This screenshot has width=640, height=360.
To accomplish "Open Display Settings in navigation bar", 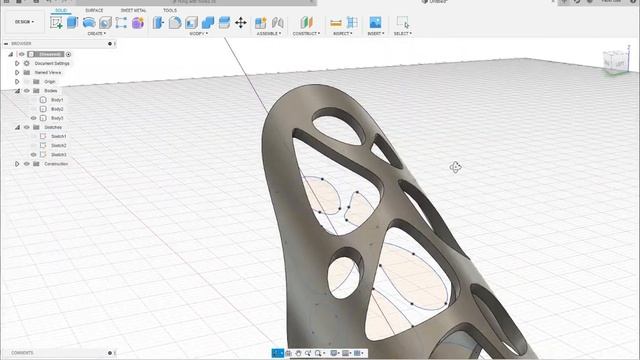I will [x=335, y=353].
